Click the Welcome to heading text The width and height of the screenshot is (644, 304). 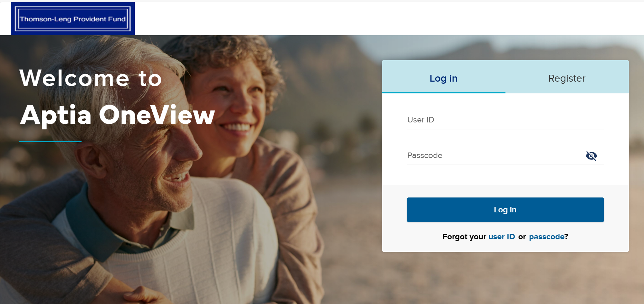91,78
